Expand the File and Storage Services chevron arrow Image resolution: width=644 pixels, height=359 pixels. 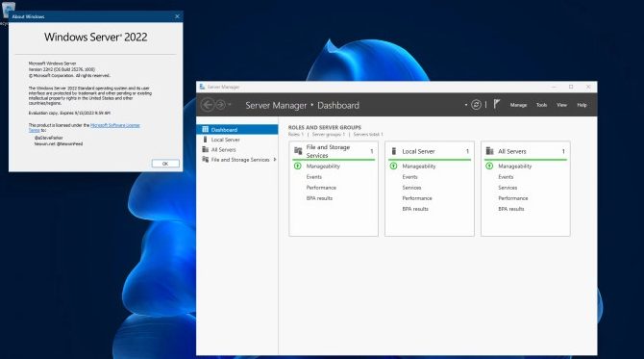[274, 160]
